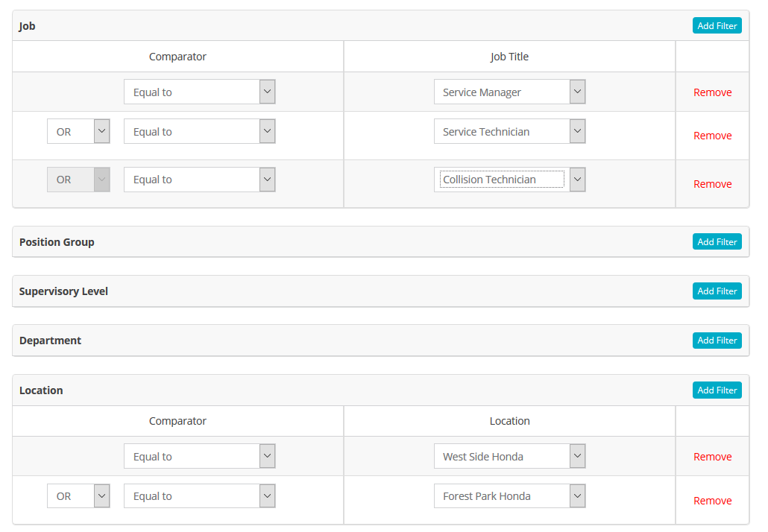The height and width of the screenshot is (532, 768).
Task: Click the Supervisory Level section heading
Action: (63, 291)
